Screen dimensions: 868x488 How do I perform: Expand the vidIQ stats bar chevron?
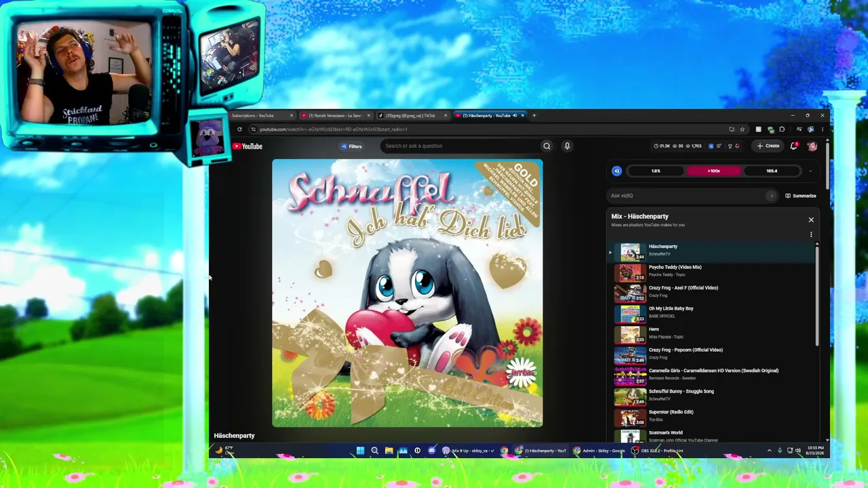coord(810,171)
